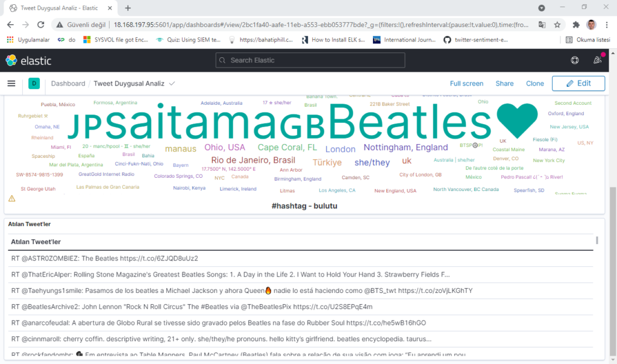Screen dimensions: 617x364
Task: Close the Tweet Duygusal Analiz tab
Action: coord(110,8)
